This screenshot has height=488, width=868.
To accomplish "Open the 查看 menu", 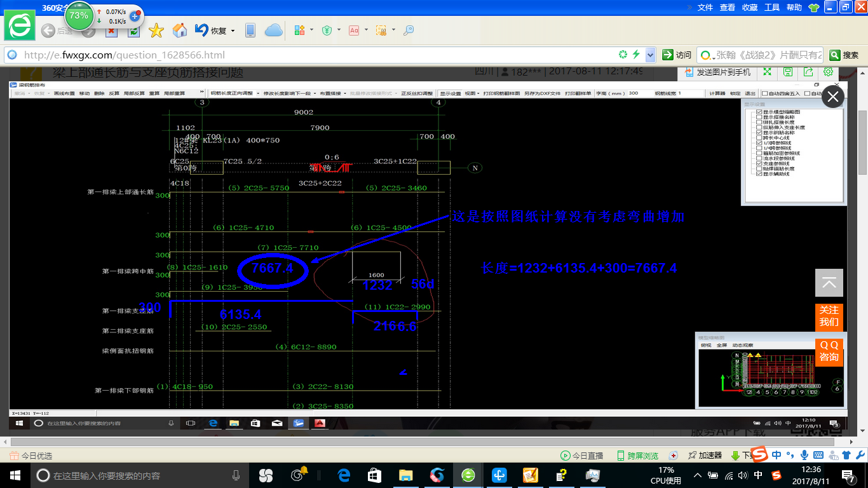I will coord(728,8).
